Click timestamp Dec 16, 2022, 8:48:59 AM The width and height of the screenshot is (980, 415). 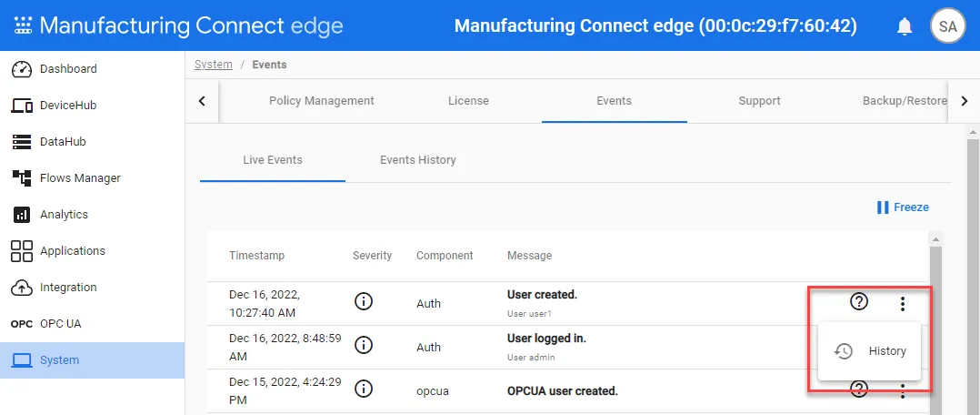click(285, 347)
